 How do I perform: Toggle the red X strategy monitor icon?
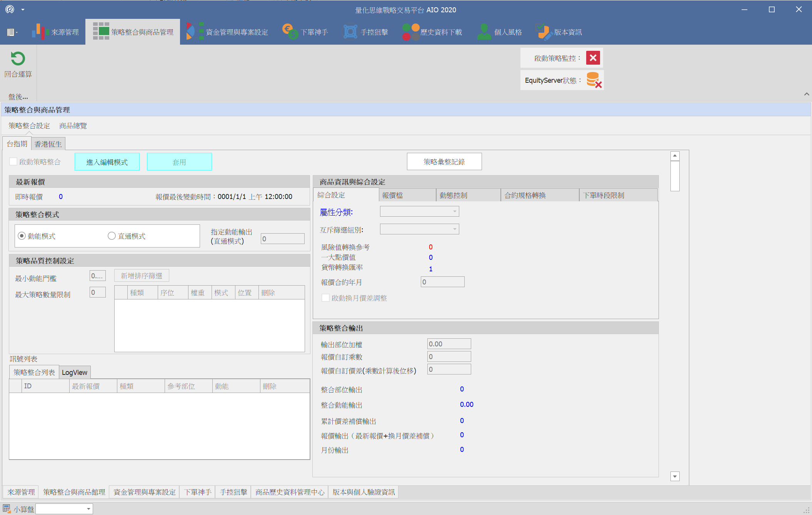(x=593, y=58)
